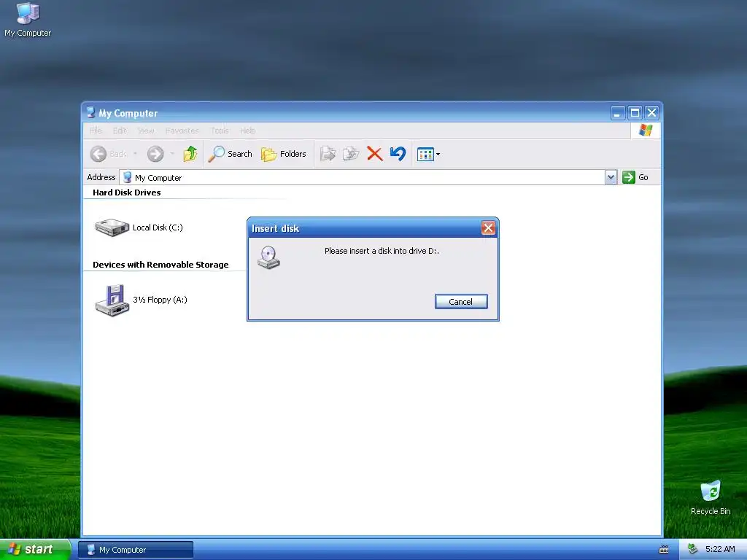Click the blue Undo icon
This screenshot has width=747, height=560.
[398, 153]
